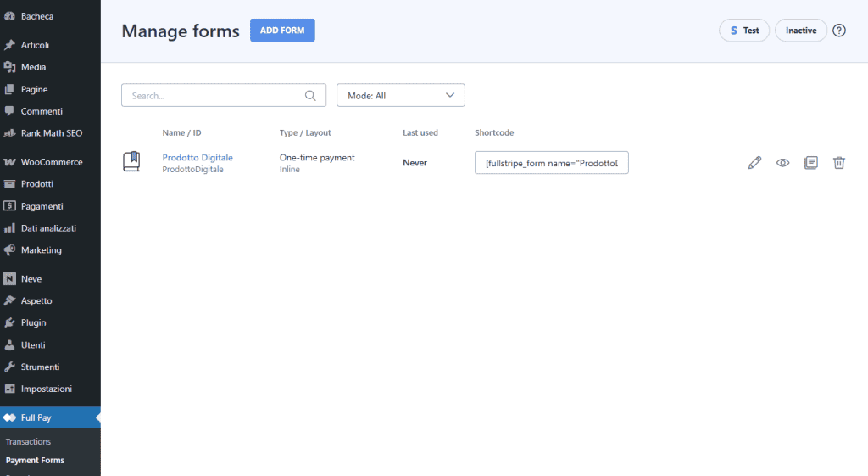
Task: Open the Prodotto Digitale form link
Action: coord(198,157)
